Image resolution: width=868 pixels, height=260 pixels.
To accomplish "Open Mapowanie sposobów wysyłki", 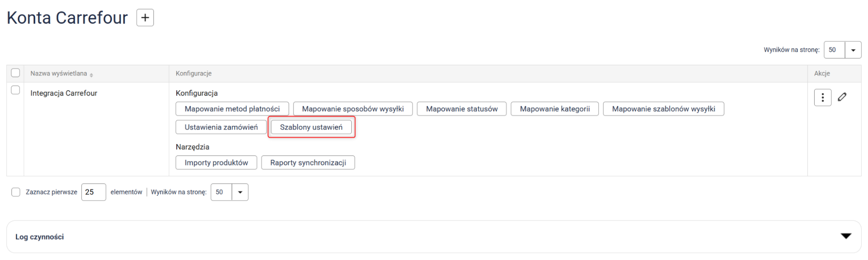I will (353, 109).
